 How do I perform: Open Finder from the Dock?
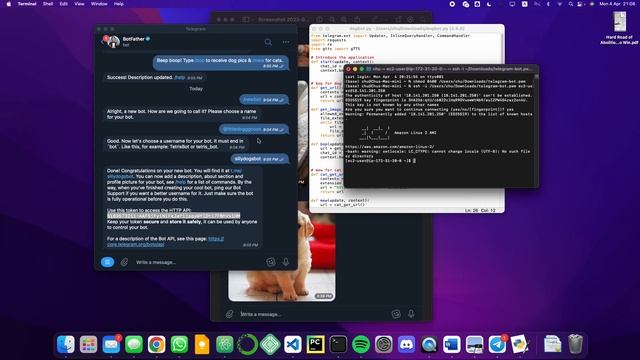click(x=66, y=344)
